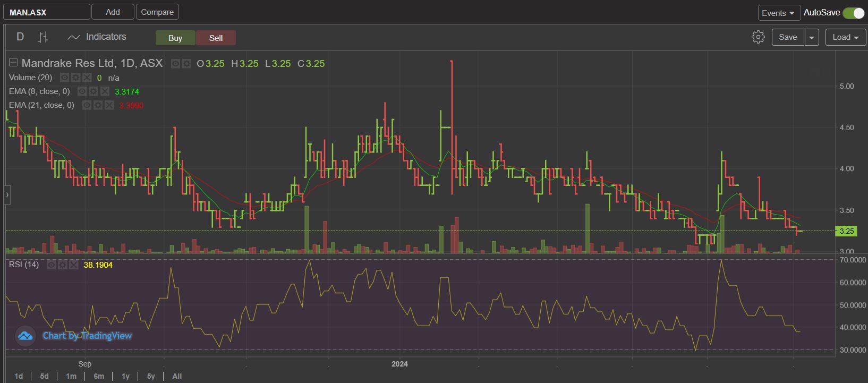
Task: Open the bar style selector icon
Action: (44, 37)
